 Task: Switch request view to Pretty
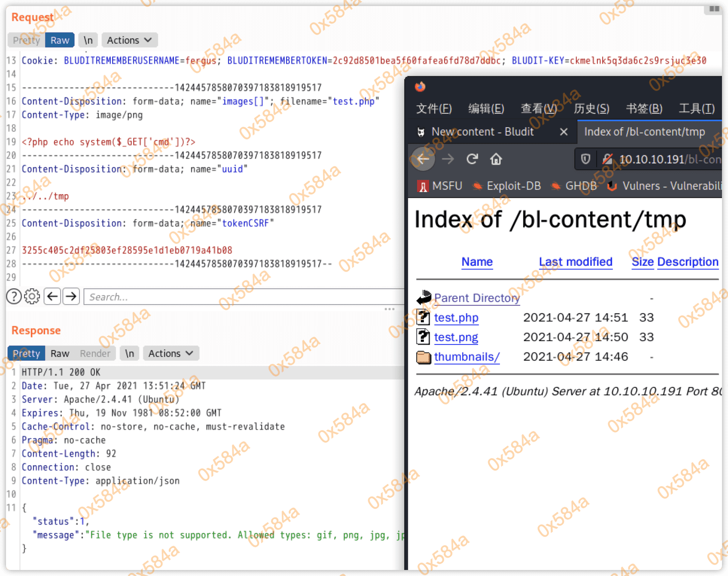[x=26, y=40]
